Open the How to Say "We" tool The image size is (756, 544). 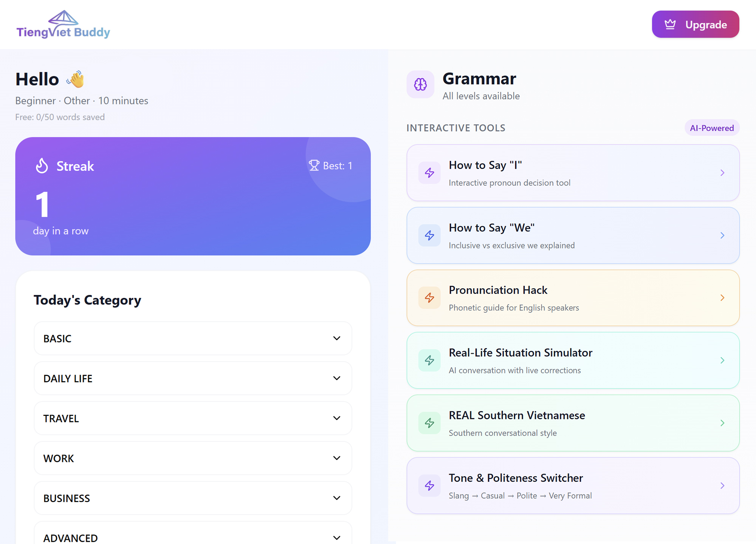(573, 235)
